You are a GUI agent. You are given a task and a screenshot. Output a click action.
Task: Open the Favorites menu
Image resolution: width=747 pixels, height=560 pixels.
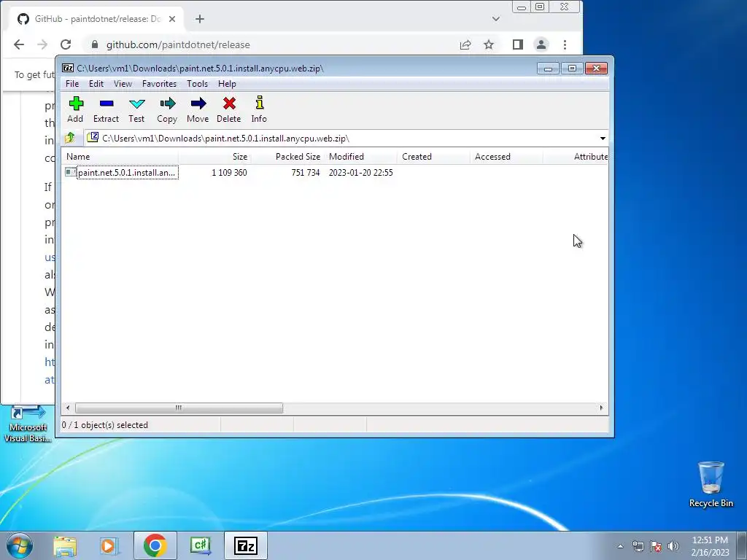pyautogui.click(x=159, y=84)
